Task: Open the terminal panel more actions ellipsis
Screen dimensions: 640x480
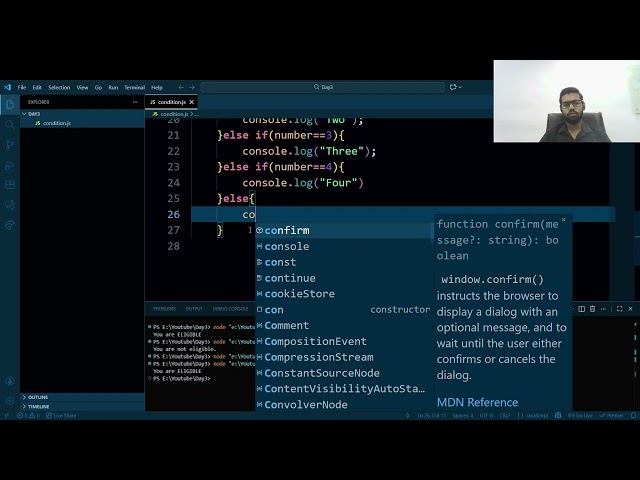Action: point(603,309)
